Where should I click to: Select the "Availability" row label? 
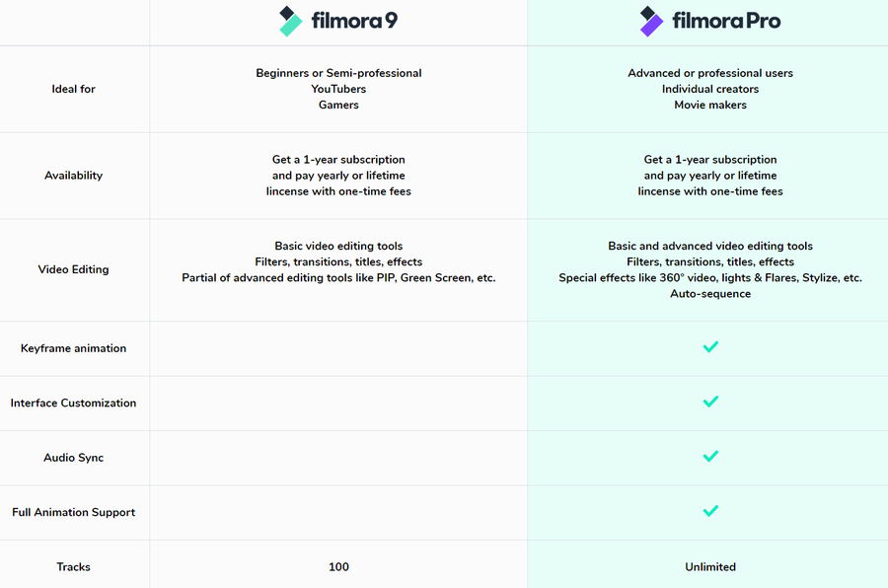click(x=74, y=176)
